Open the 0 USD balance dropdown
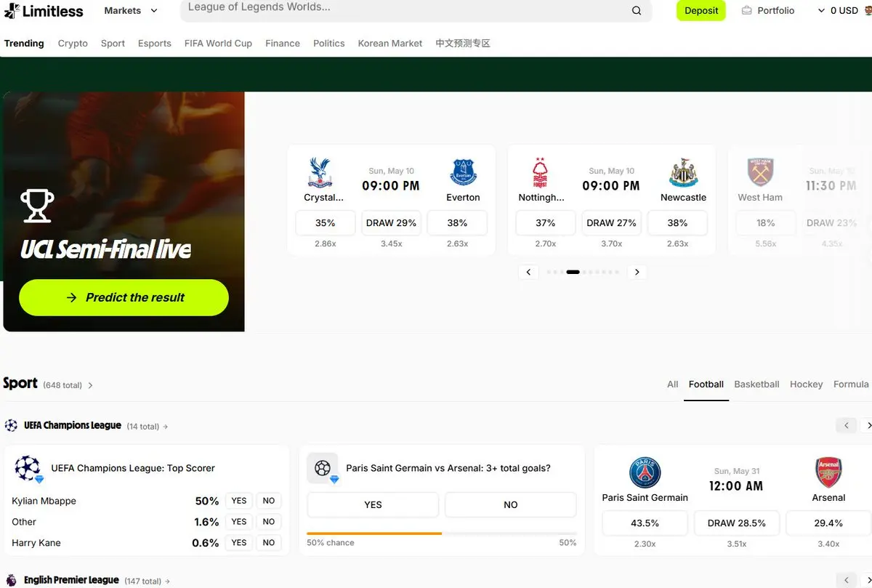Viewport: 872px width, 588px height. (838, 11)
